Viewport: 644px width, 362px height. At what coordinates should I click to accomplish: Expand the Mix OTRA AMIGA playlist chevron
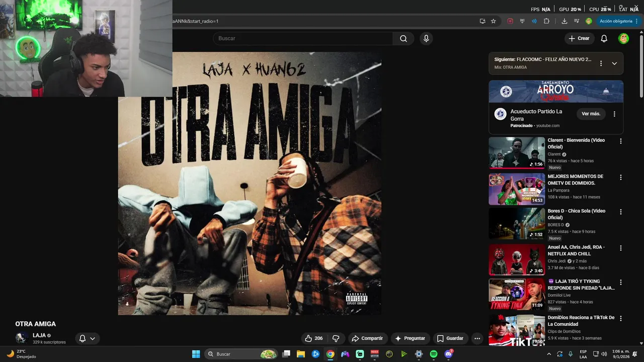[x=614, y=63]
